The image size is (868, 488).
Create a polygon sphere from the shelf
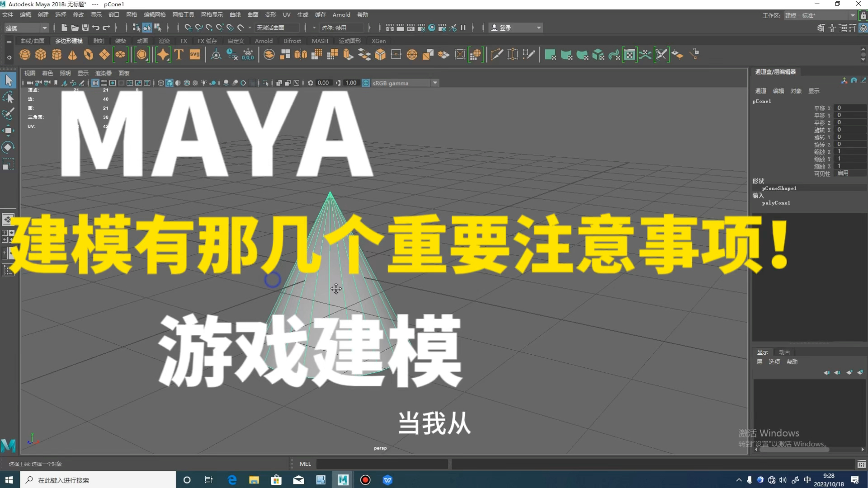[25, 54]
